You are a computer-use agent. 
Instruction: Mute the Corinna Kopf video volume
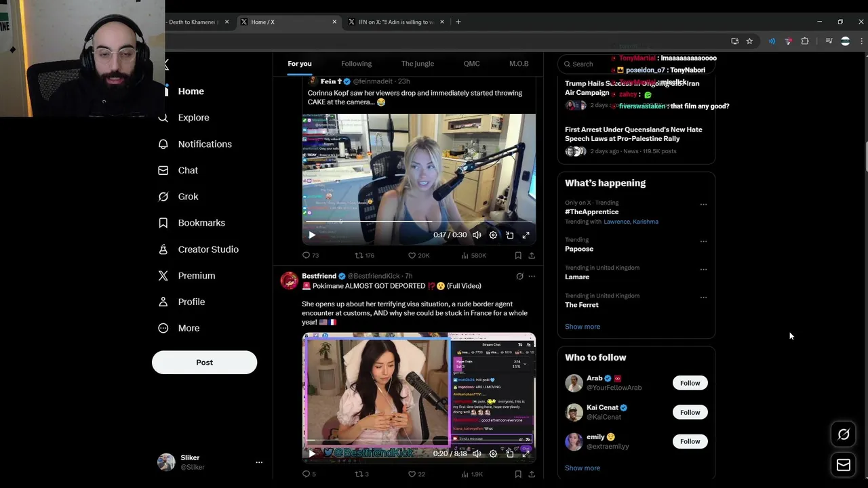coord(477,235)
